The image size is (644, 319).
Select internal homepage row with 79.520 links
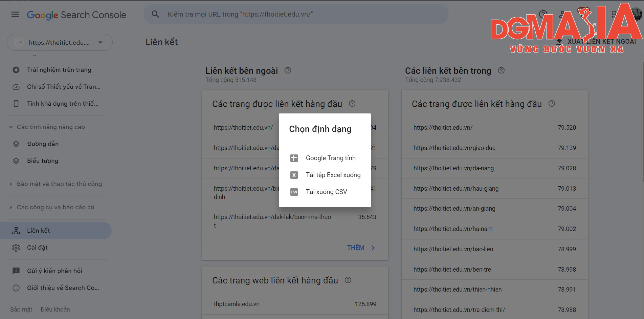[x=495, y=128]
